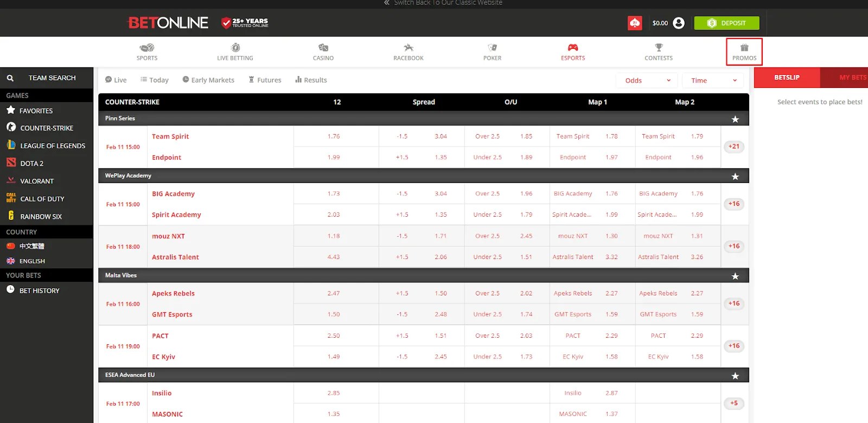This screenshot has height=423, width=868.
Task: Open Live Betting stopwatch icon
Action: tap(235, 48)
